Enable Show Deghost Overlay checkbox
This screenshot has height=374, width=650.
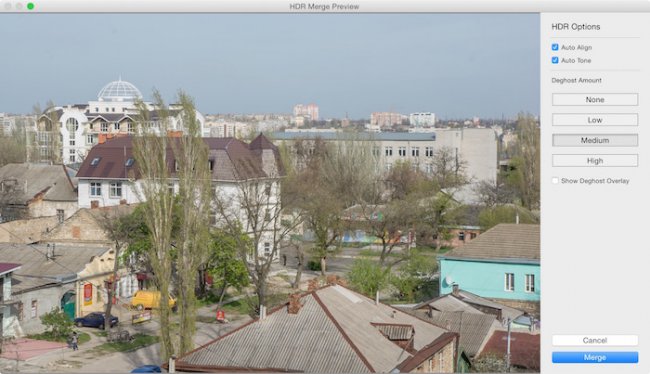pyautogui.click(x=555, y=181)
